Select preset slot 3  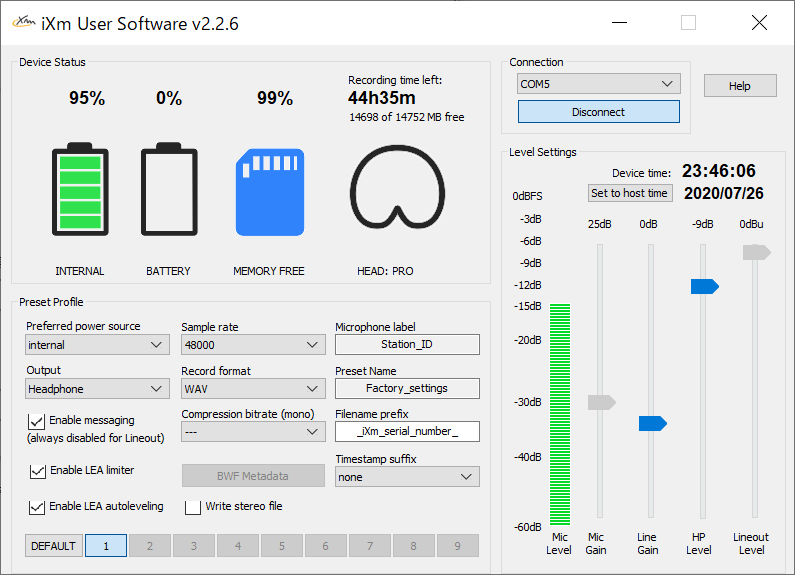click(x=194, y=546)
